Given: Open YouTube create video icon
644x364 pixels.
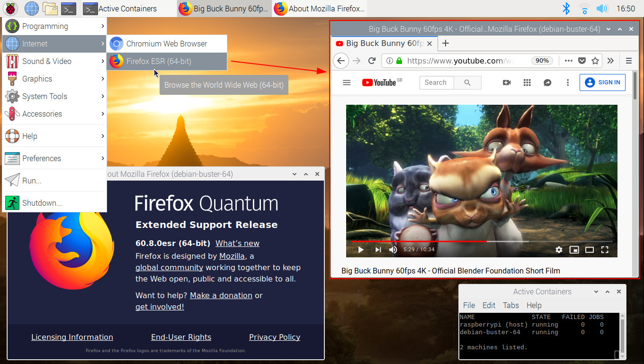Looking at the screenshot, I should coord(507,82).
